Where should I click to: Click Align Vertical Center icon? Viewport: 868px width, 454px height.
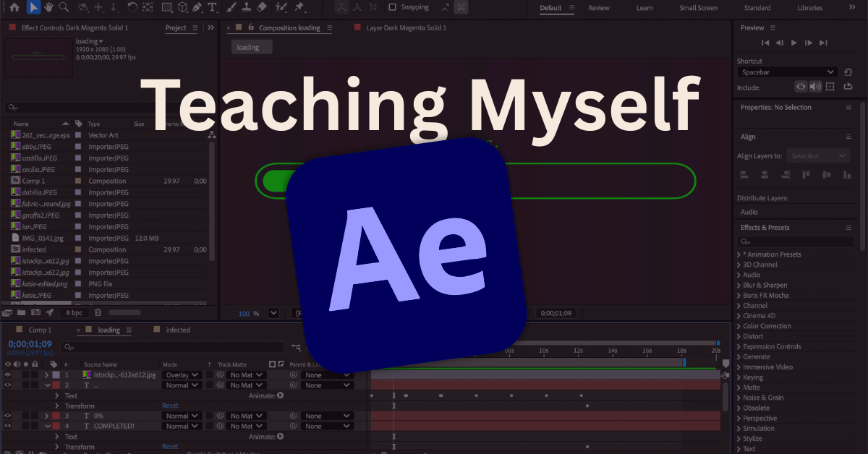(825, 175)
